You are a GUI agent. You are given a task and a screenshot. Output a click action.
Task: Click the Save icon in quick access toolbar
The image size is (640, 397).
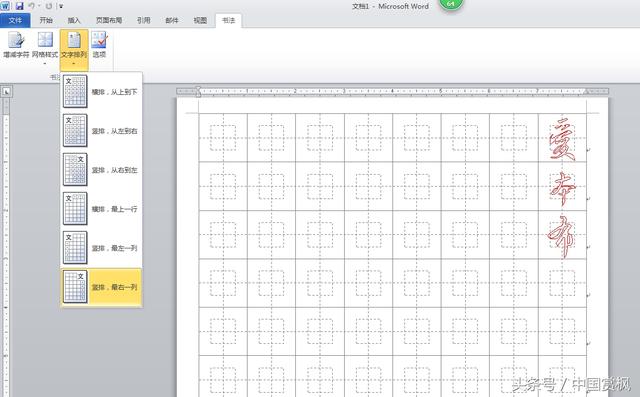(x=19, y=6)
